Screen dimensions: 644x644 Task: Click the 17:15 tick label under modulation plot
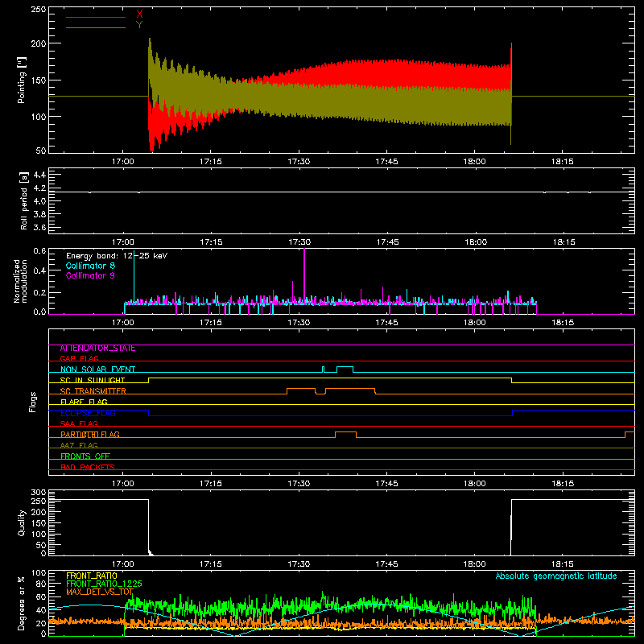pos(211,323)
